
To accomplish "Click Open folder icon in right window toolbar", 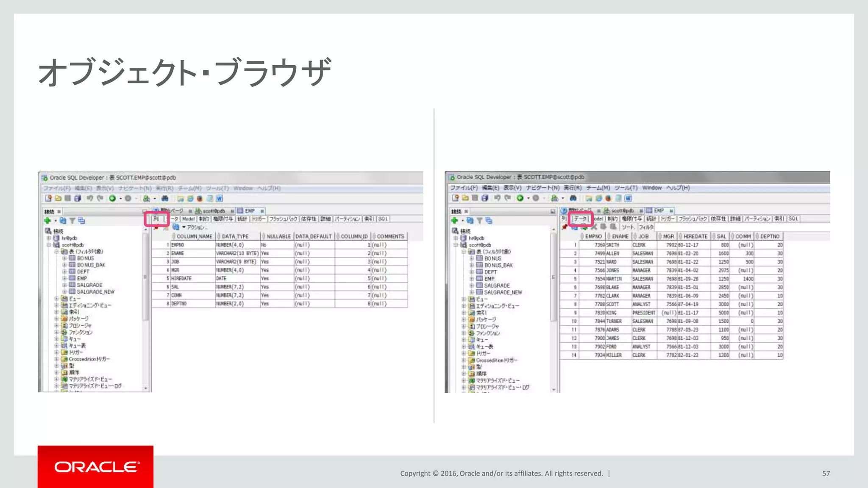I will (x=465, y=198).
